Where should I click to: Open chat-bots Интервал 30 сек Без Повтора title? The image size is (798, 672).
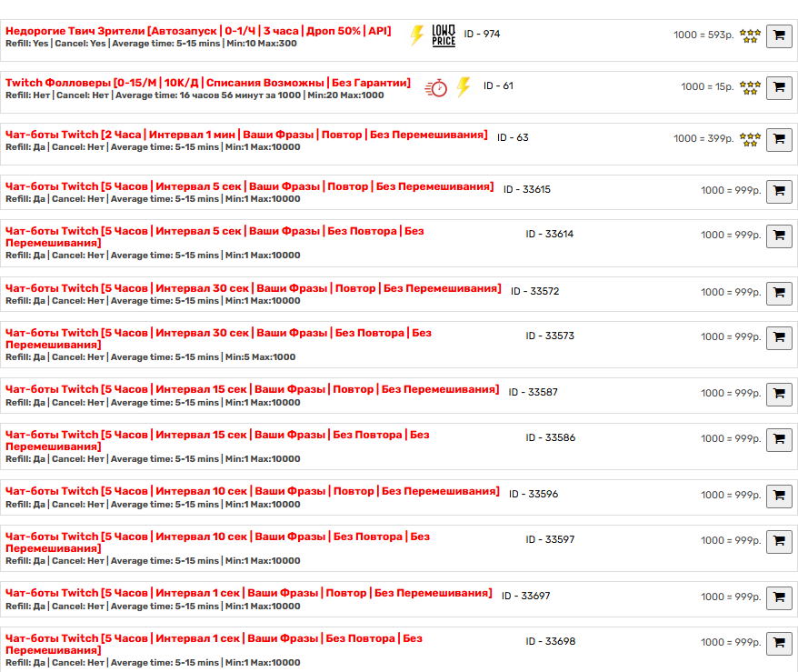click(218, 338)
